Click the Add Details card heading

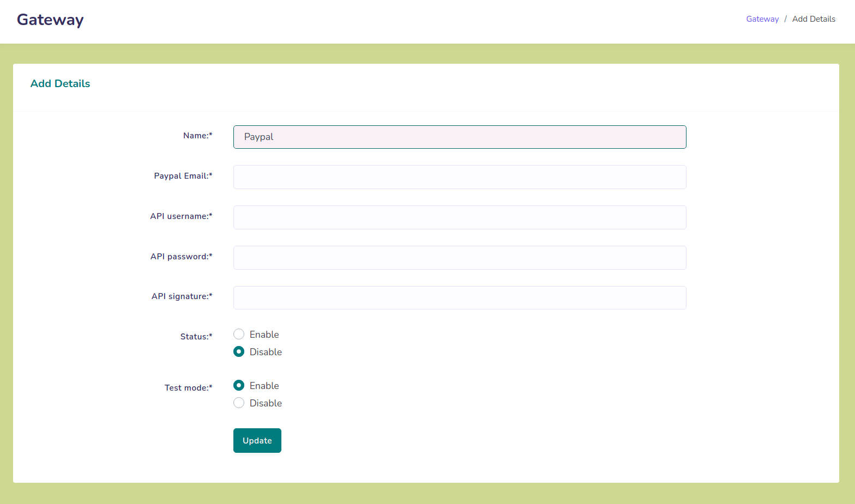click(60, 83)
